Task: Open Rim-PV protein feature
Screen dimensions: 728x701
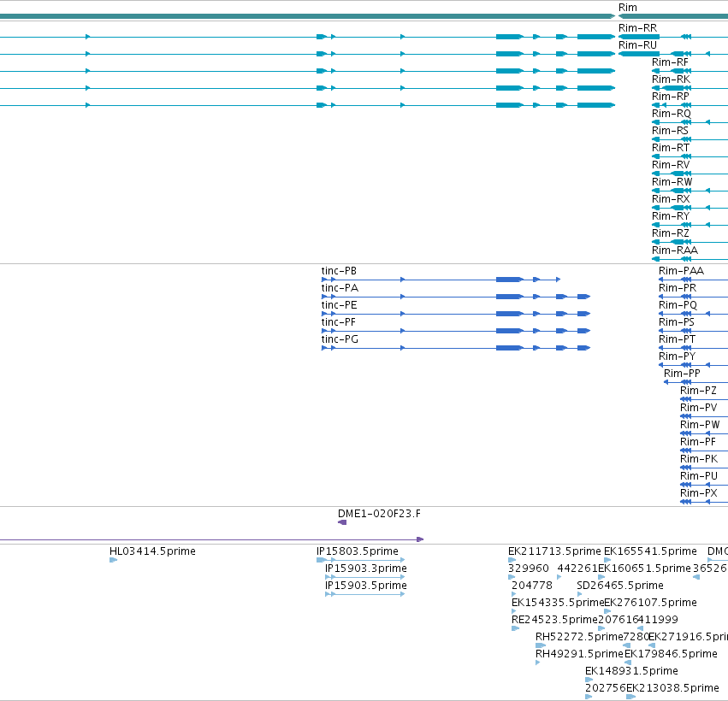Action: 699,408
